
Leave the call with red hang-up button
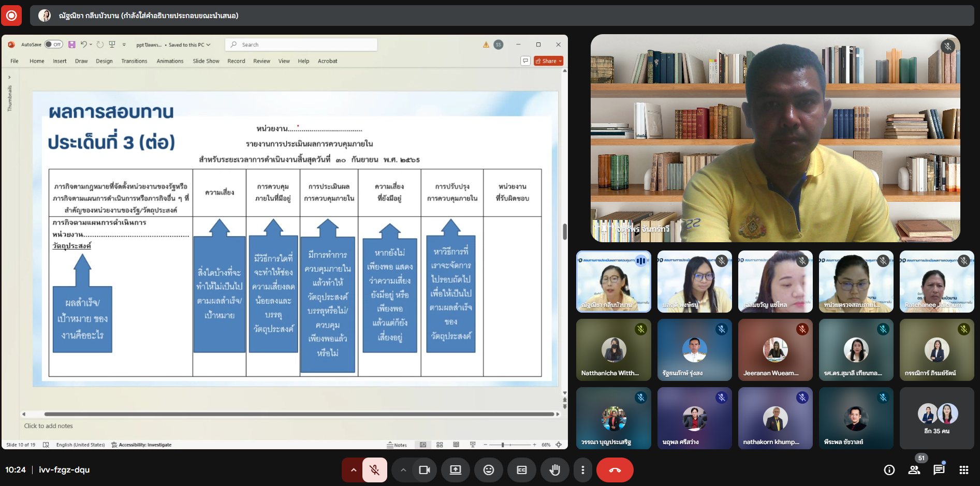(615, 470)
